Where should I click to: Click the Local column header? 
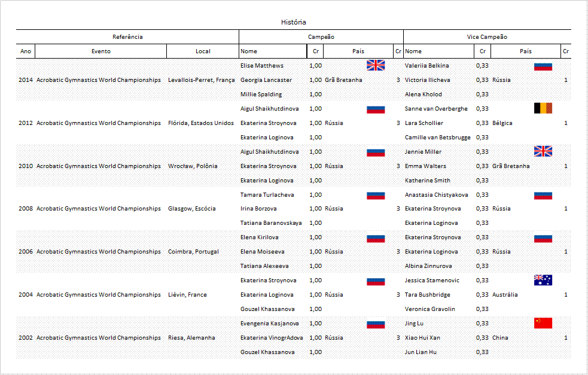click(x=203, y=51)
